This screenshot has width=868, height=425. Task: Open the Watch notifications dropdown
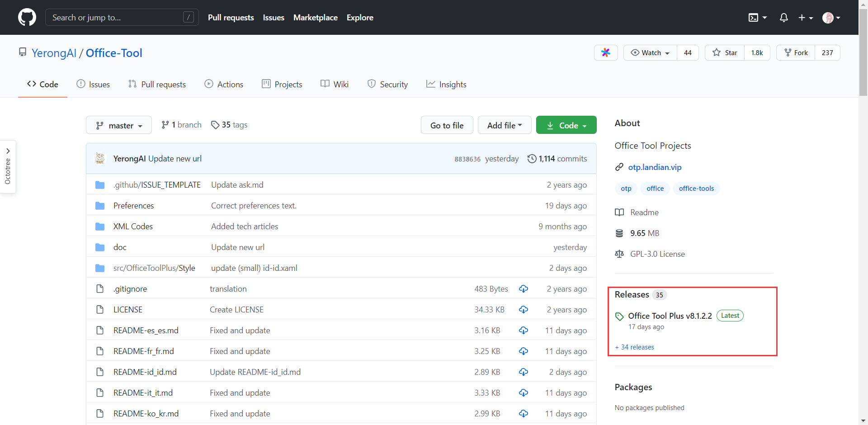(x=650, y=53)
